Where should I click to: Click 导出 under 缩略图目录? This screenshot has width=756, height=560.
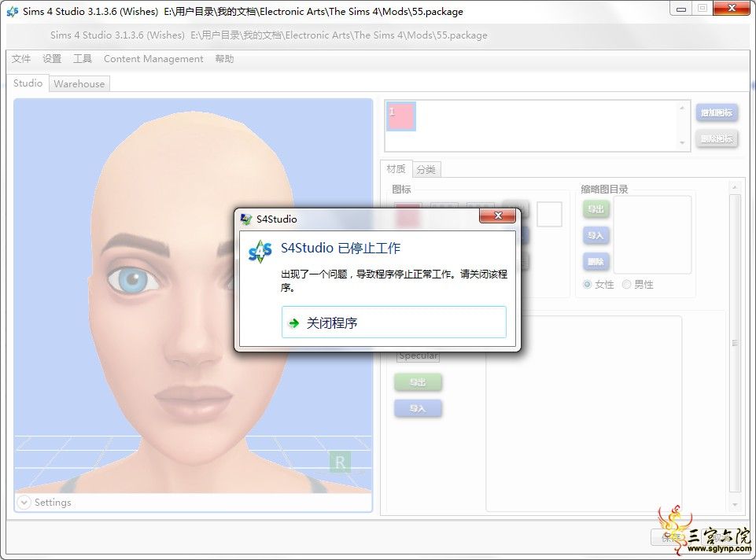[596, 209]
